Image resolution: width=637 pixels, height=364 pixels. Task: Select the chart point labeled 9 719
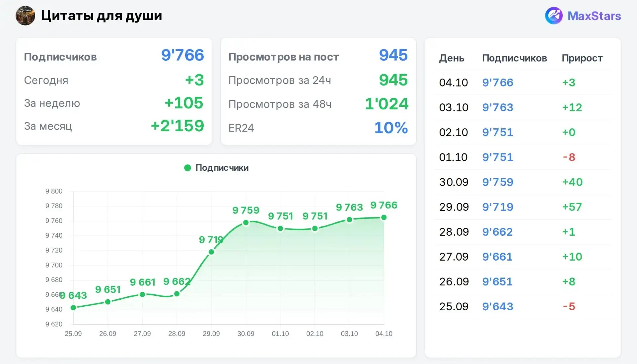tap(211, 252)
